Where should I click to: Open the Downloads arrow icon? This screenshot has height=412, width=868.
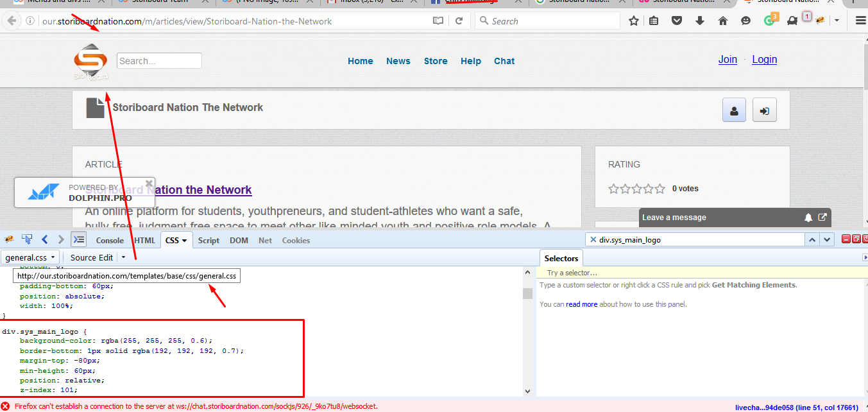pos(700,21)
